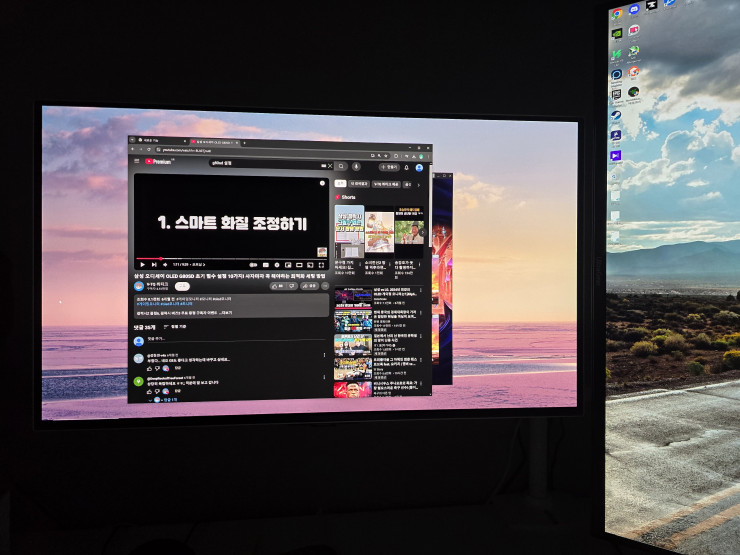Open the video's more actions menu
The height and width of the screenshot is (555, 740).
point(325,286)
